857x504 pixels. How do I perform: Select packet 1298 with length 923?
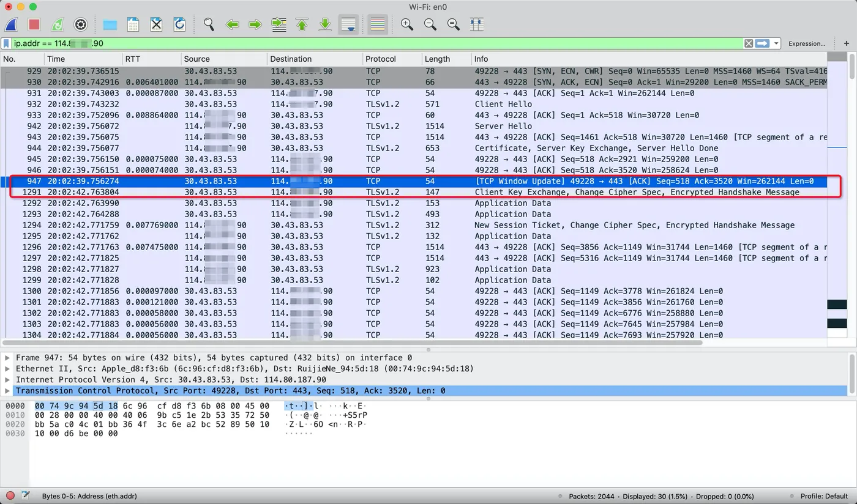(x=414, y=269)
